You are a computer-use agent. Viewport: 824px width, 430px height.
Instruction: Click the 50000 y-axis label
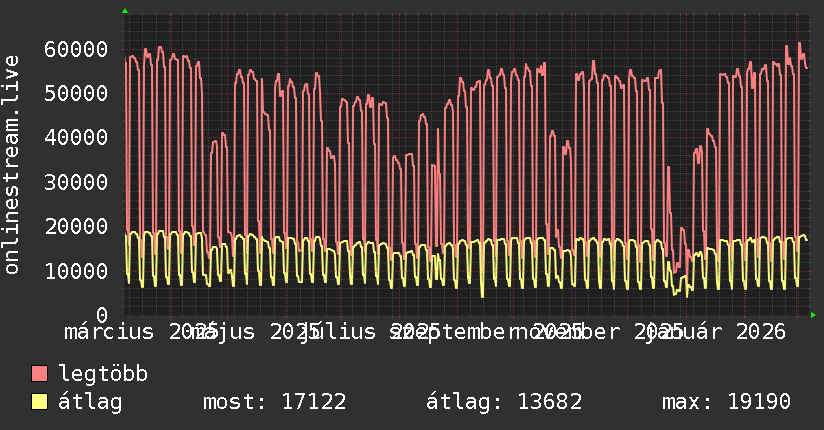[x=76, y=94]
